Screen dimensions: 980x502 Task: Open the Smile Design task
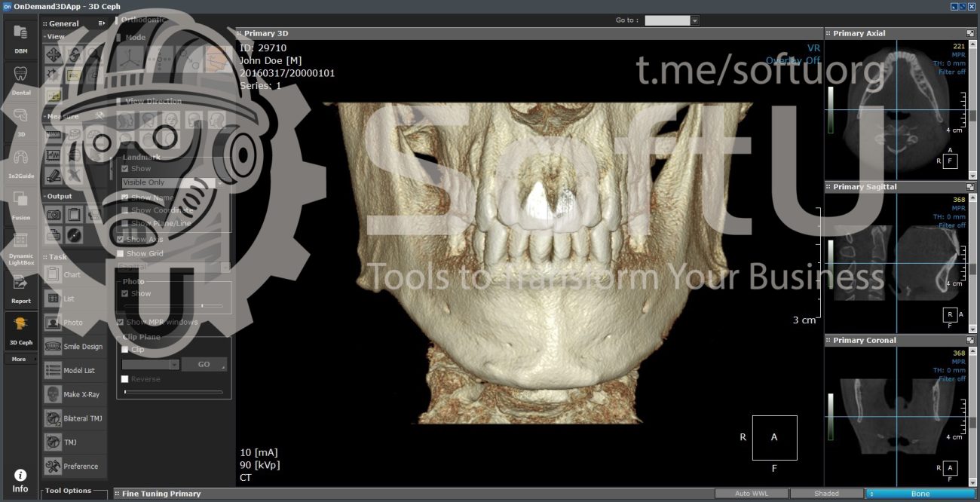74,347
